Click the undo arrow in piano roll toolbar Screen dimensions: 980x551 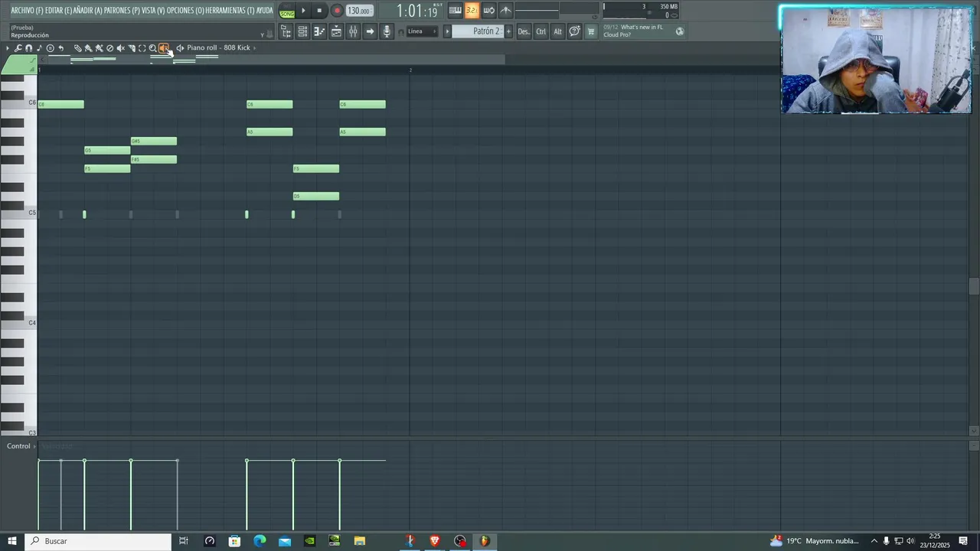point(61,47)
